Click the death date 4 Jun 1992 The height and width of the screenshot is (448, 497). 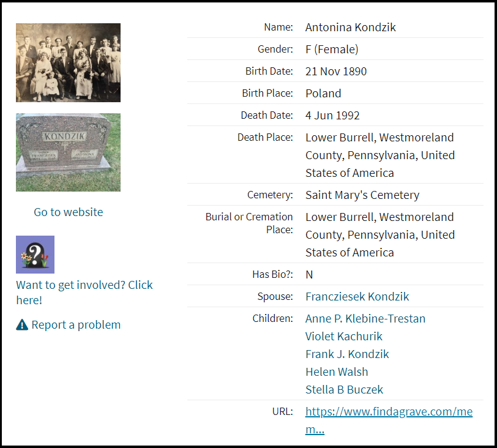pos(332,116)
